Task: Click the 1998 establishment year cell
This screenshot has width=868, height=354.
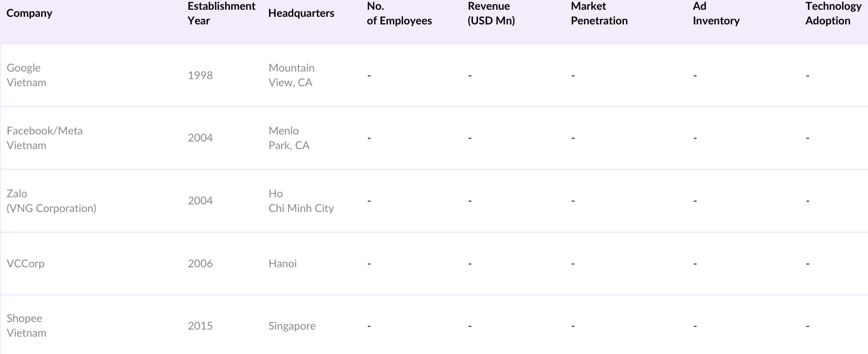Action: coord(200,75)
